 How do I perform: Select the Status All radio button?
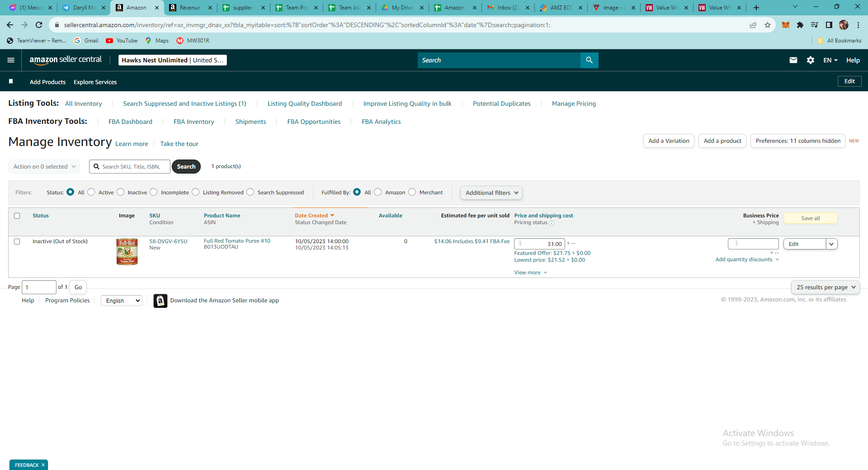click(70, 192)
